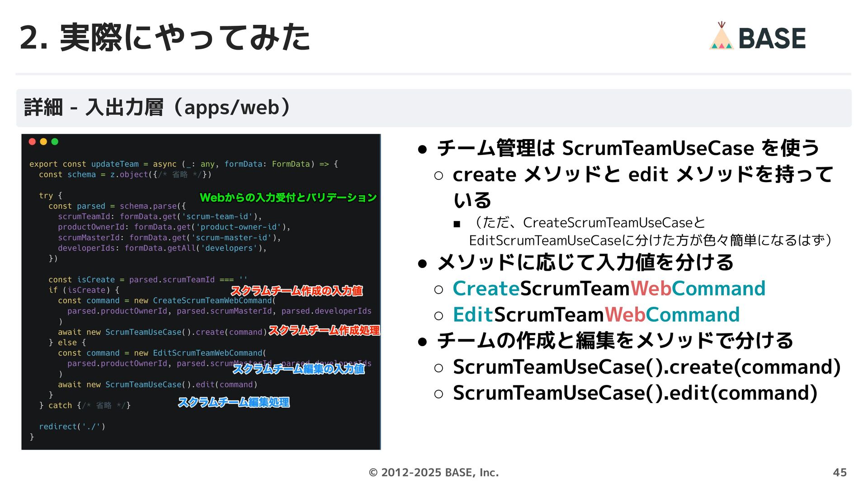868x488 pixels.
Task: Click the ScrumTeamUseCase().create(command) bullet
Action: (646, 367)
